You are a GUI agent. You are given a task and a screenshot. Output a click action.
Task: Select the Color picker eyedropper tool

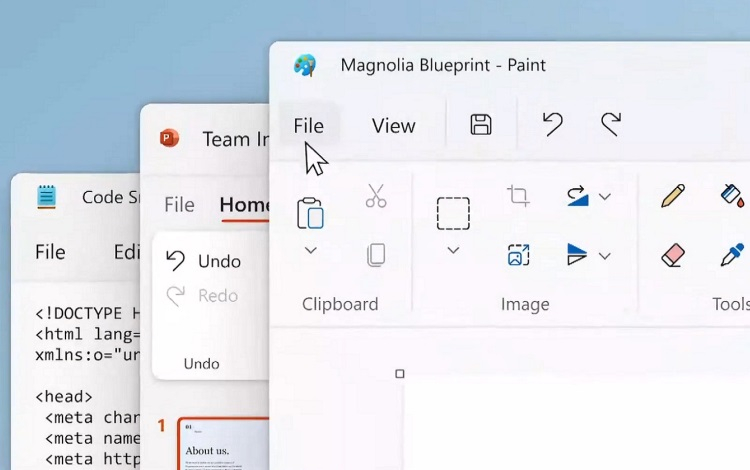pyautogui.click(x=732, y=256)
